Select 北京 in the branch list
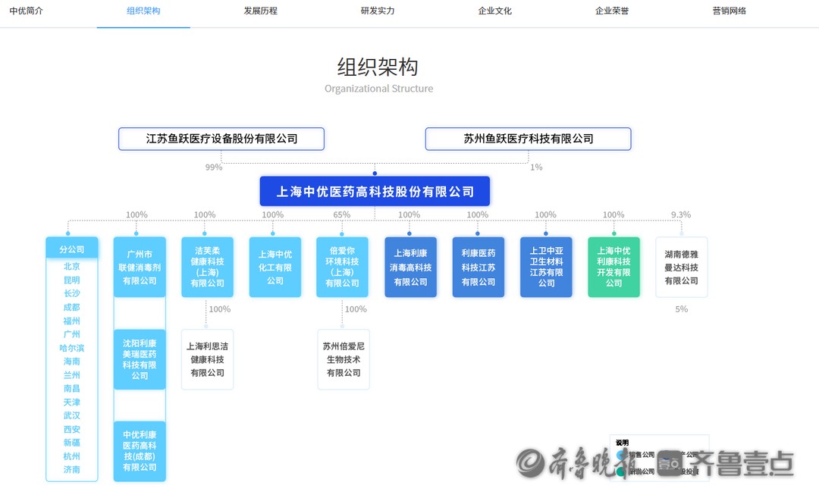Viewport: 819px width, 504px height. pos(71,266)
